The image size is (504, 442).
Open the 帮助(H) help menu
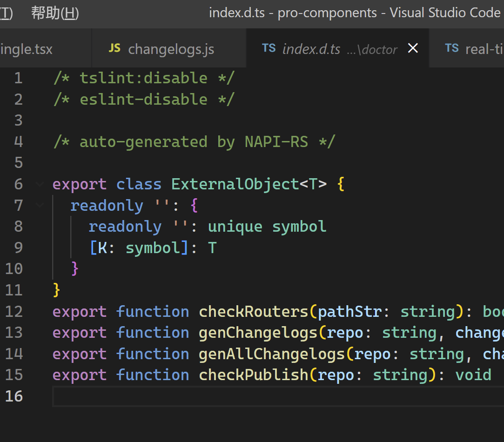[55, 13]
